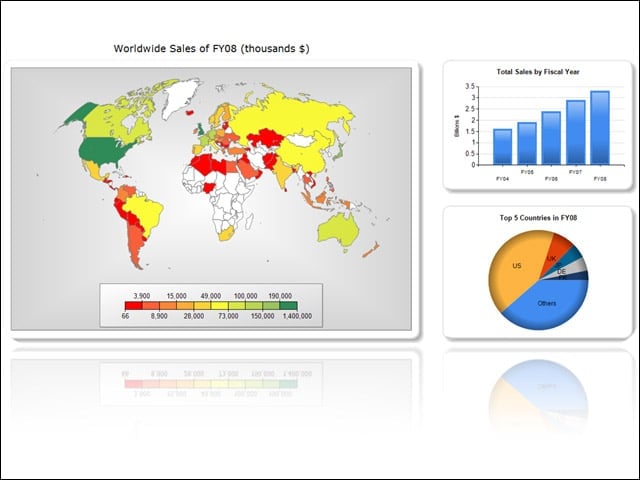
Task: Click the US slice of the pie chart
Action: 516,266
